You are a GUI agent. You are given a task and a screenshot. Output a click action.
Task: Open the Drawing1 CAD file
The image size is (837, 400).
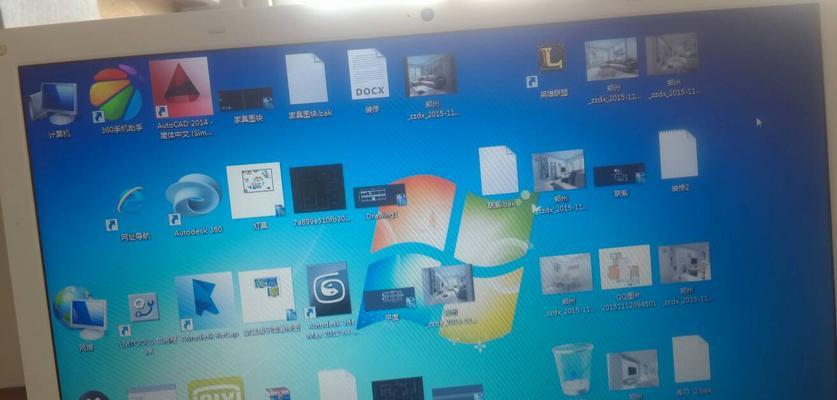[x=380, y=195]
